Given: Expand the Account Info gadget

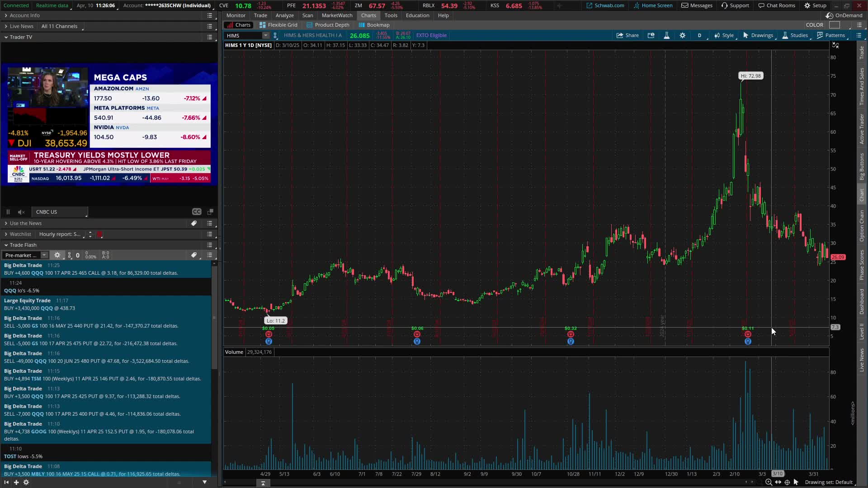Looking at the screenshot, I should [x=6, y=15].
